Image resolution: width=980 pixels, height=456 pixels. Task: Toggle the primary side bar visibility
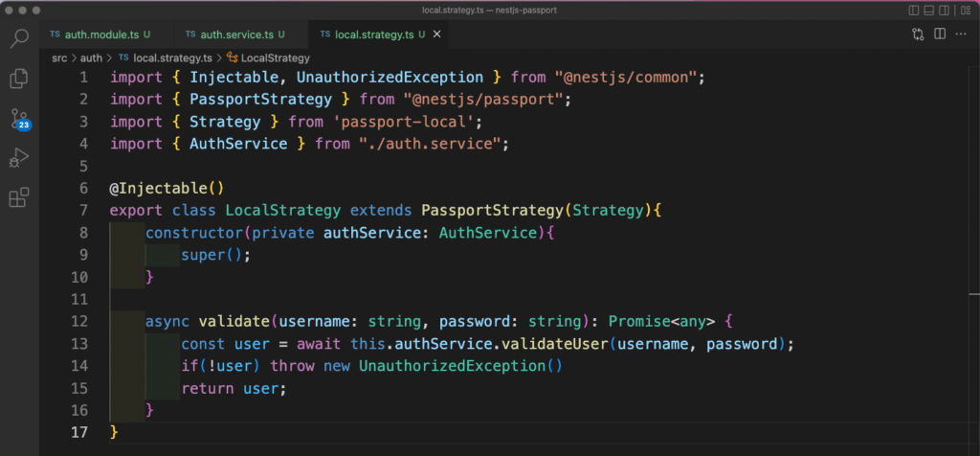point(914,11)
